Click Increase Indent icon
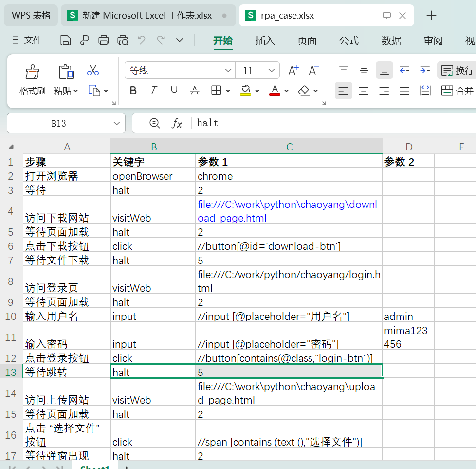Viewport: 476px width, 469px height. [425, 70]
